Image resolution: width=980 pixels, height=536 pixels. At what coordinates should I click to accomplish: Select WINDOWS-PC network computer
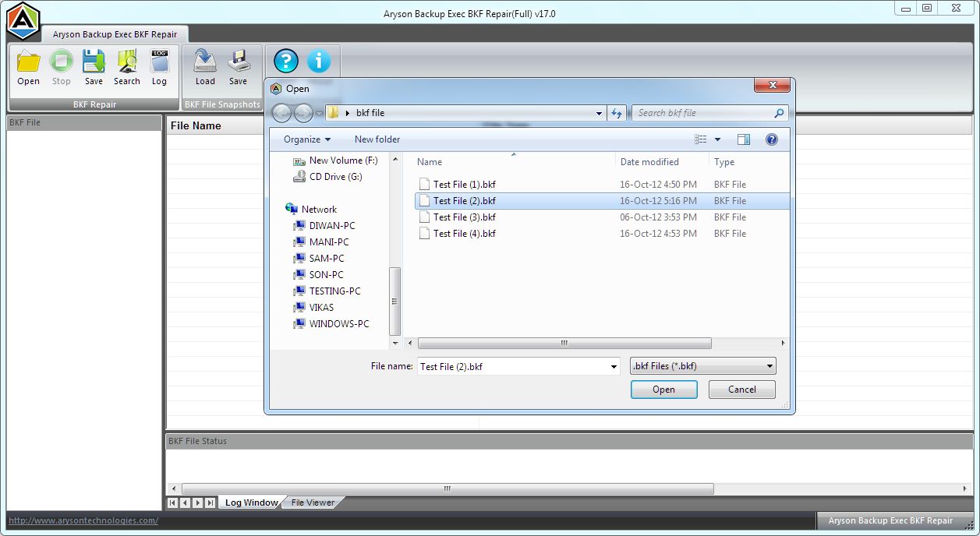coord(331,324)
